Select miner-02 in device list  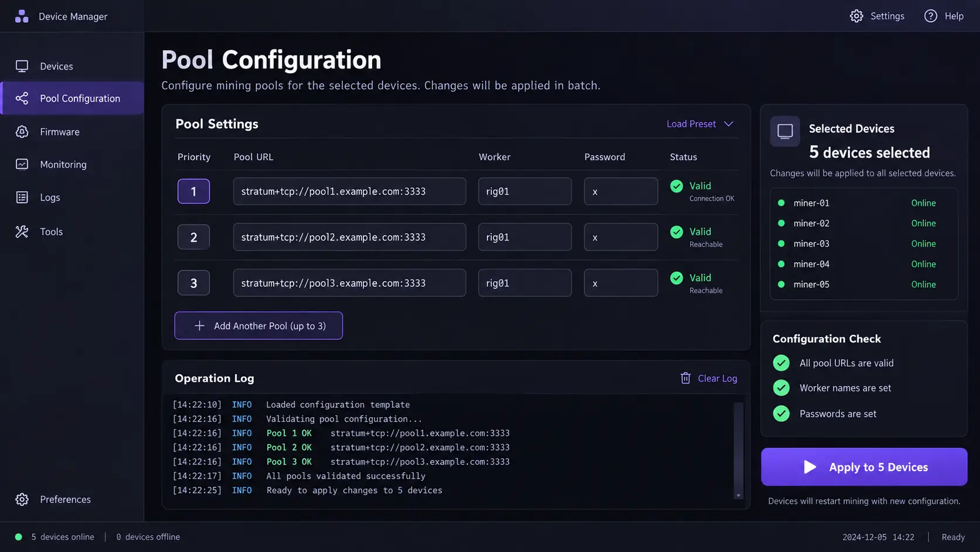coord(864,223)
